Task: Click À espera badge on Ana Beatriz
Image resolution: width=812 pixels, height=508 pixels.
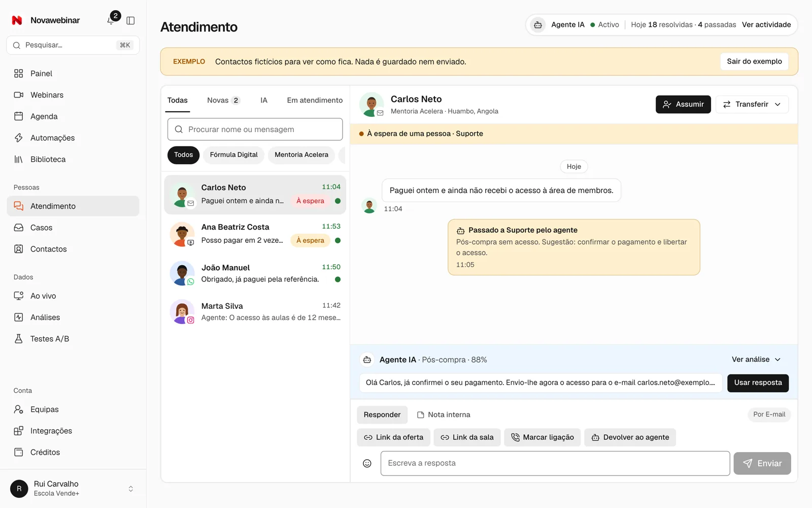Action: (x=310, y=241)
